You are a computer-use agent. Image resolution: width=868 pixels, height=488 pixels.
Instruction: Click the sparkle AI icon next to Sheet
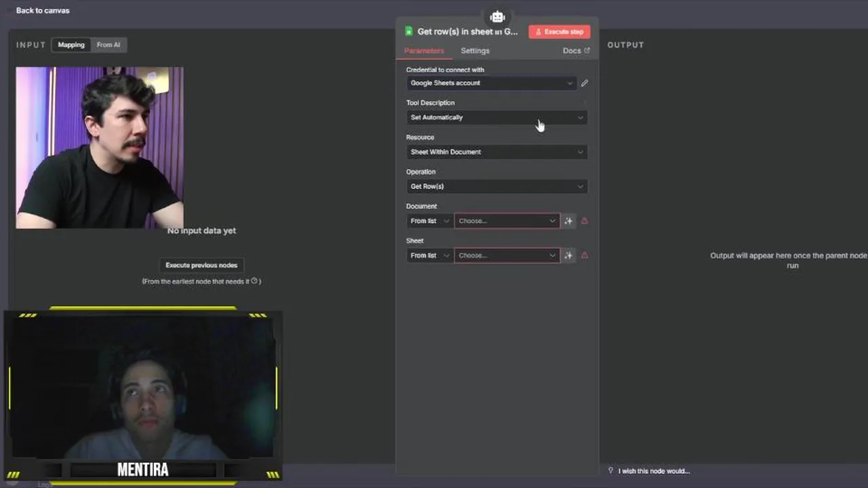click(x=568, y=256)
